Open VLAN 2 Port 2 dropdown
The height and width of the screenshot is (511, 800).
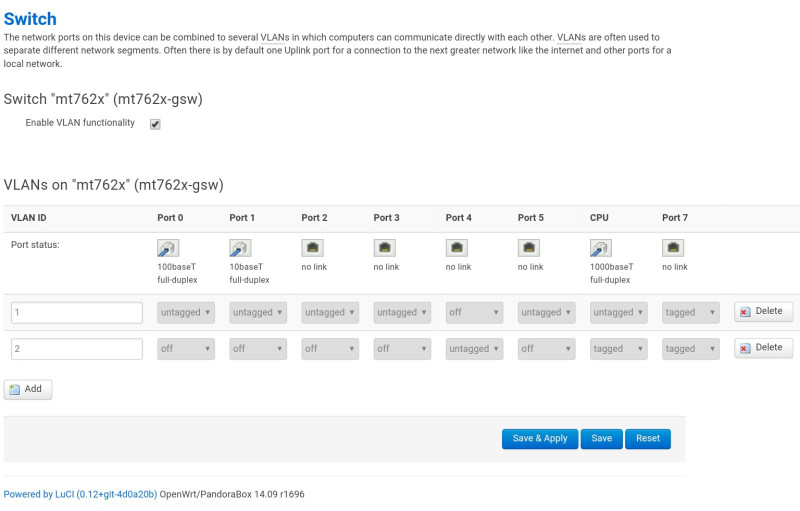point(330,349)
